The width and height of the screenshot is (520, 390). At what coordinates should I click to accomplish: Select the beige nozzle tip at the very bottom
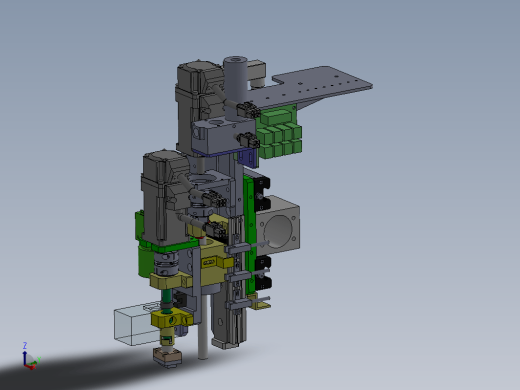pyautogui.click(x=168, y=357)
